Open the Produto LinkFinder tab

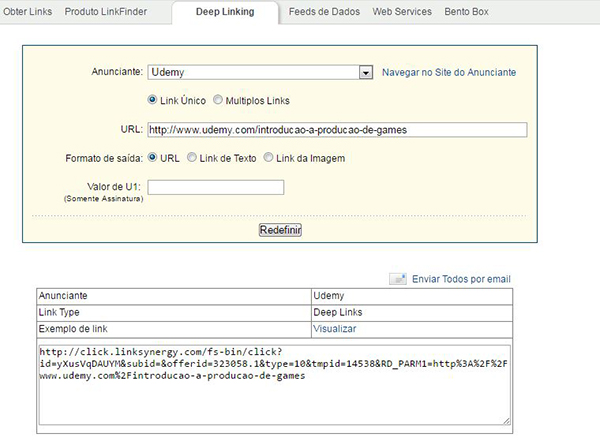tap(110, 12)
